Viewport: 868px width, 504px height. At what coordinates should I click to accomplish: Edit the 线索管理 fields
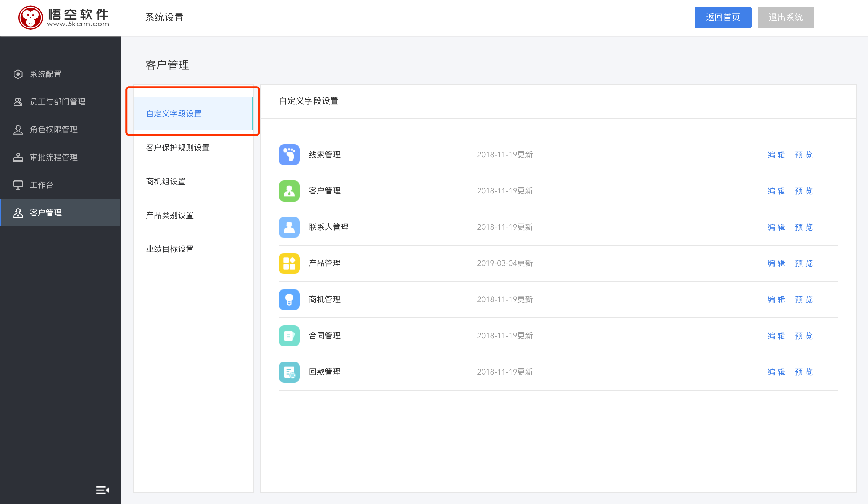pyautogui.click(x=776, y=155)
